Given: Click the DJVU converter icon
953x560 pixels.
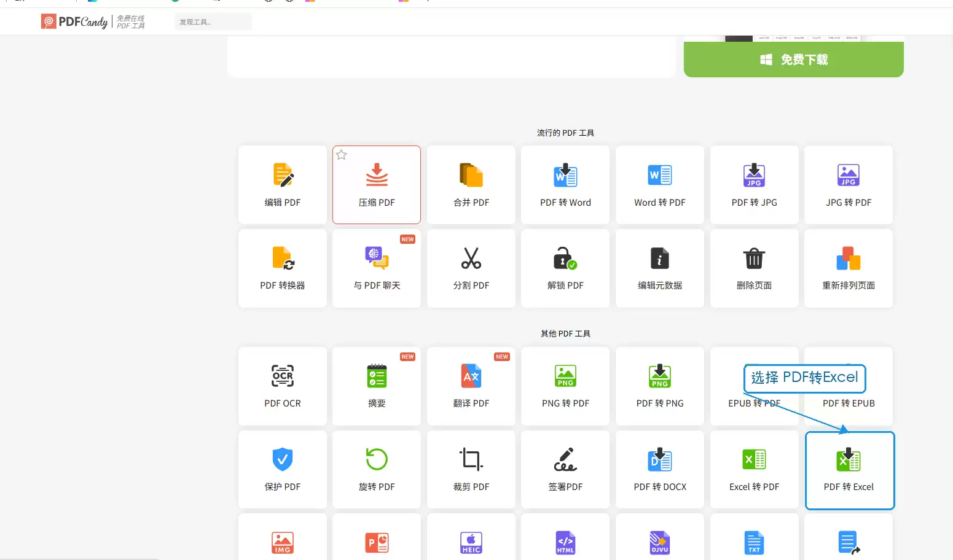Looking at the screenshot, I should click(660, 543).
